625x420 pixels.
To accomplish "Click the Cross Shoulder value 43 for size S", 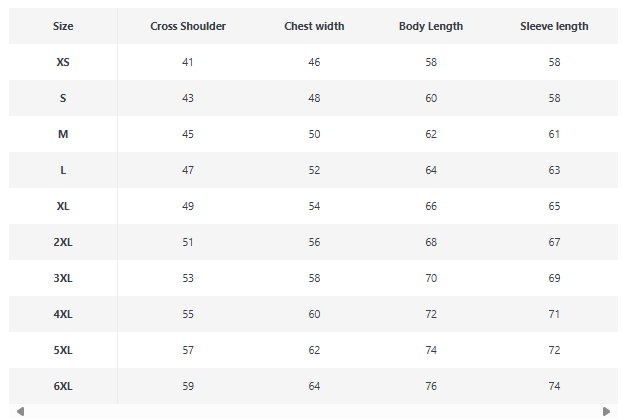I will [188, 98].
